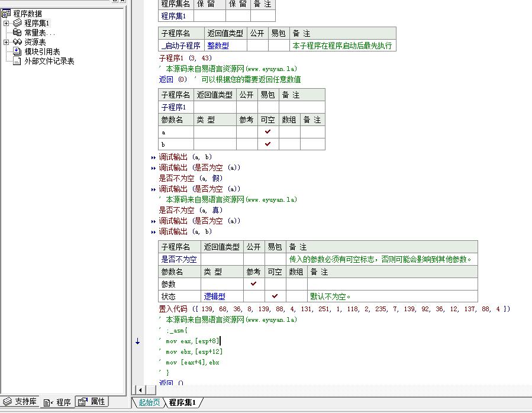The height and width of the screenshot is (413, 532).
Task: Click the 外部文件记录表 icon
Action: click(x=17, y=61)
